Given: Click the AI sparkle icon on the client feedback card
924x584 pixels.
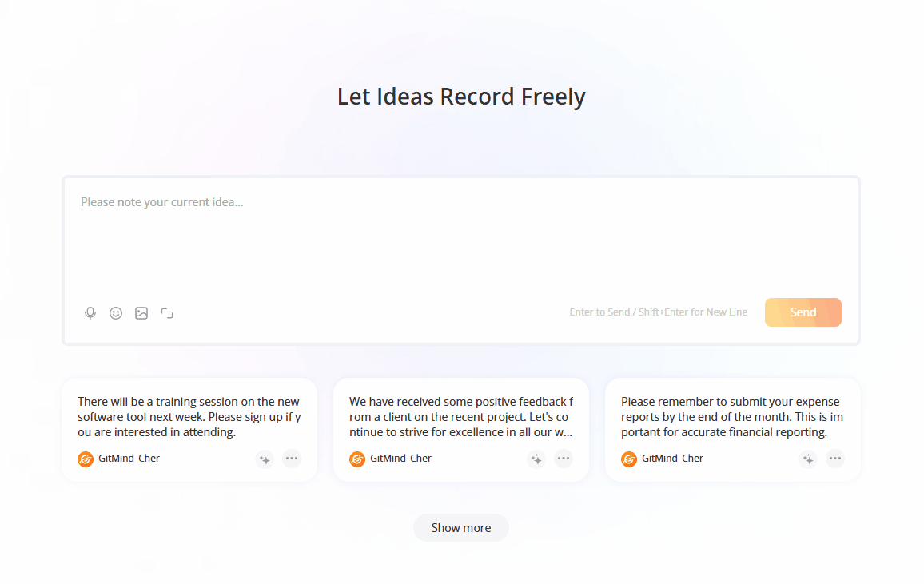Looking at the screenshot, I should coord(536,459).
